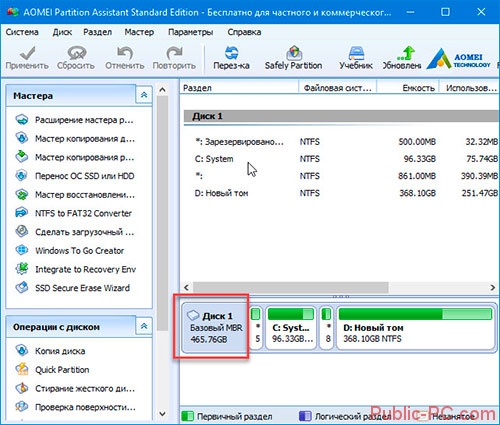Sort by Раздел column header
This screenshot has width=500, height=425.
(x=239, y=88)
